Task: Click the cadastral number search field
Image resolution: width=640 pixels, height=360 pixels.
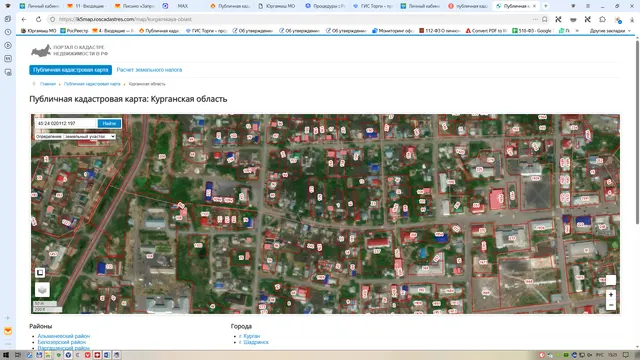Action: [66, 123]
